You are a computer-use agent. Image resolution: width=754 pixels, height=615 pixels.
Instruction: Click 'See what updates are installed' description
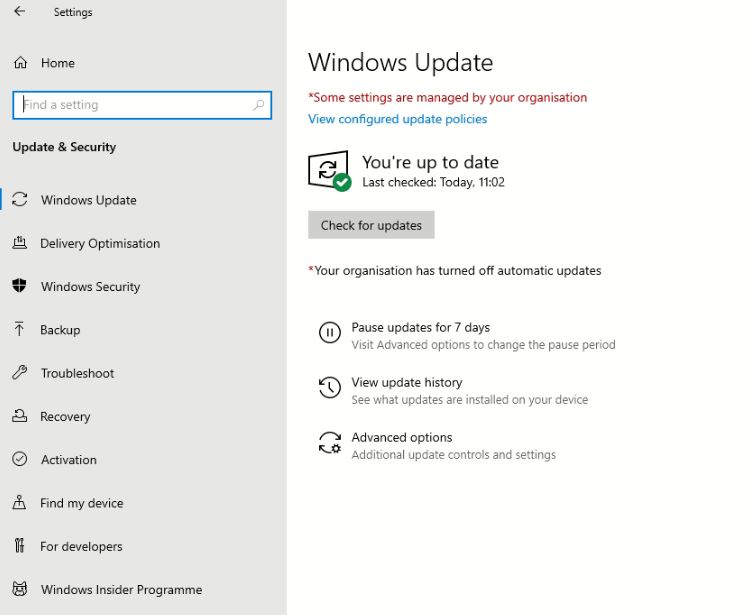pyautogui.click(x=470, y=400)
